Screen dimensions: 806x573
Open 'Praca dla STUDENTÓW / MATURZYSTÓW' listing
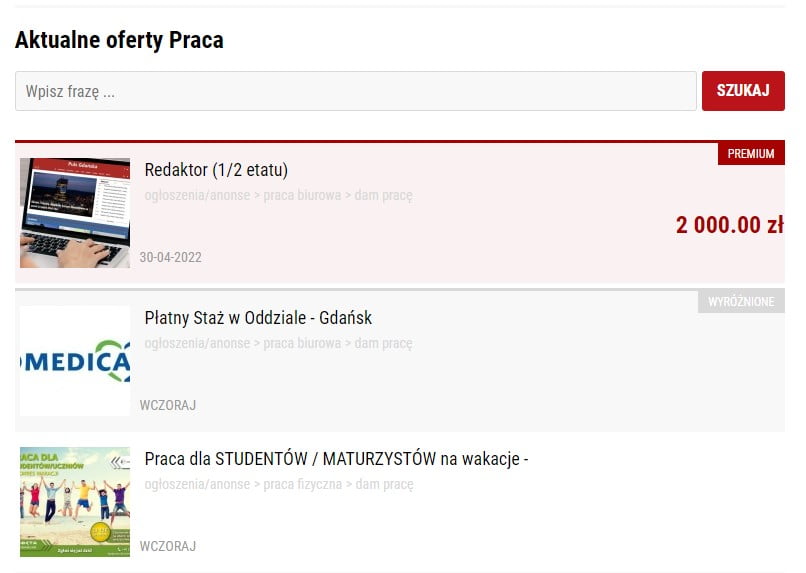point(336,458)
